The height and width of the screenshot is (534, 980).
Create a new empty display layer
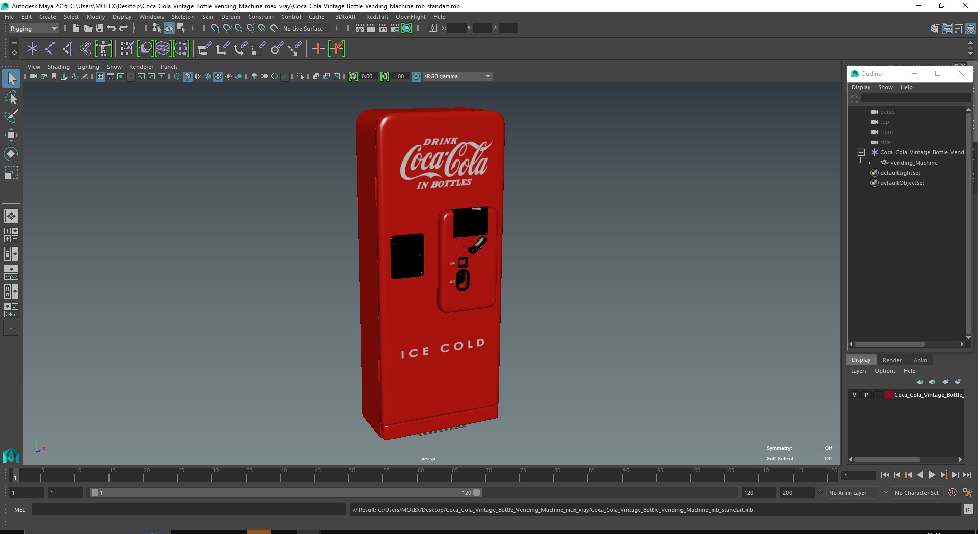(x=946, y=382)
